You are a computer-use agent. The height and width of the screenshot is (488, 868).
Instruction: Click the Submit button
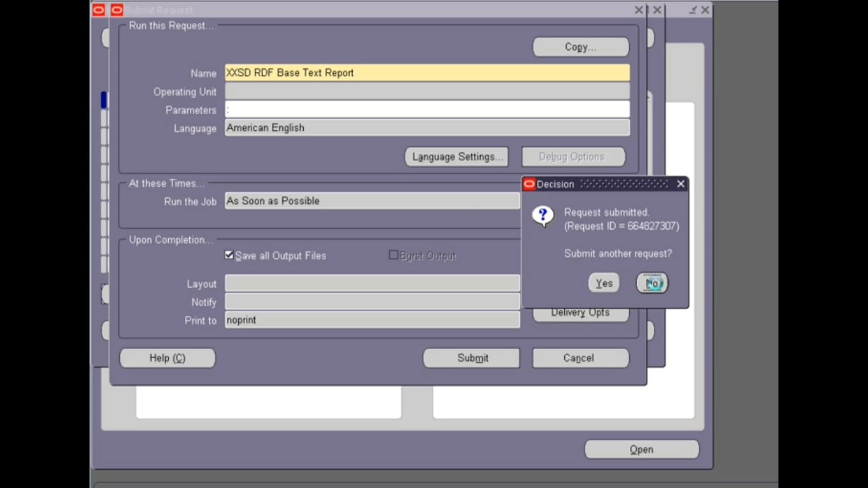[471, 358]
